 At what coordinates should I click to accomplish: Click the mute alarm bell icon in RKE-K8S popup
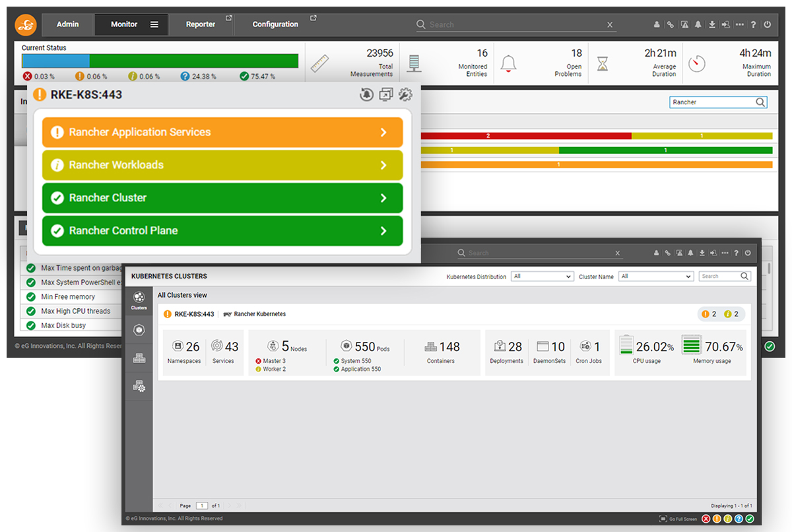coord(366,94)
